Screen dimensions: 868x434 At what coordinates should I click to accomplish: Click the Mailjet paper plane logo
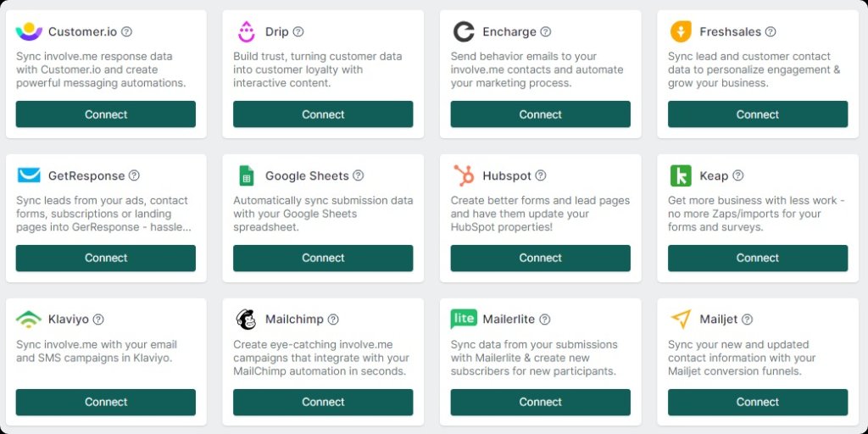click(681, 320)
